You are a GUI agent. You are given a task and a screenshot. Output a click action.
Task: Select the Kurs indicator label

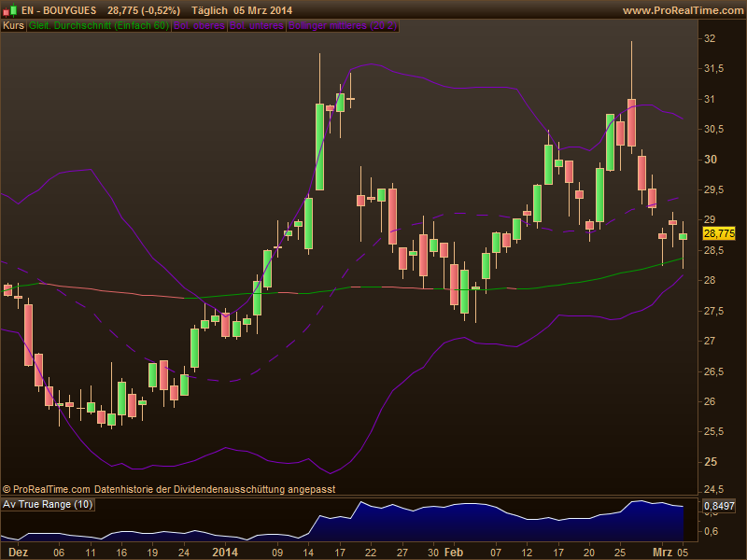pos(13,26)
